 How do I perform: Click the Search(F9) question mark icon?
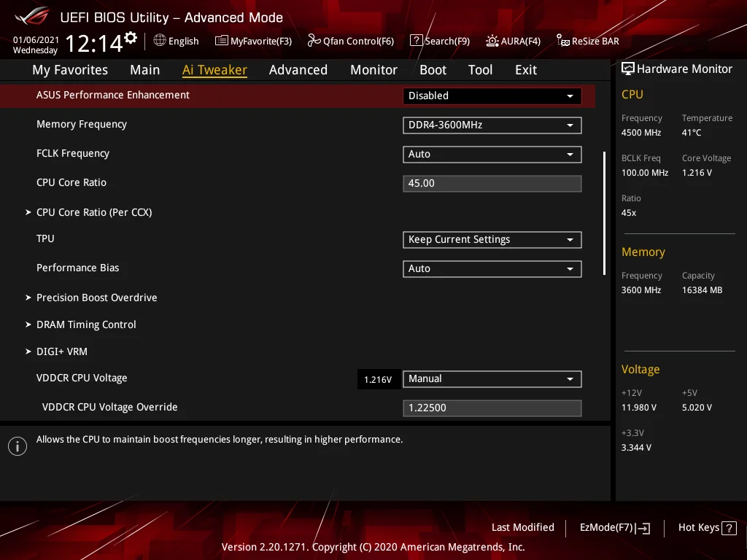(x=416, y=41)
